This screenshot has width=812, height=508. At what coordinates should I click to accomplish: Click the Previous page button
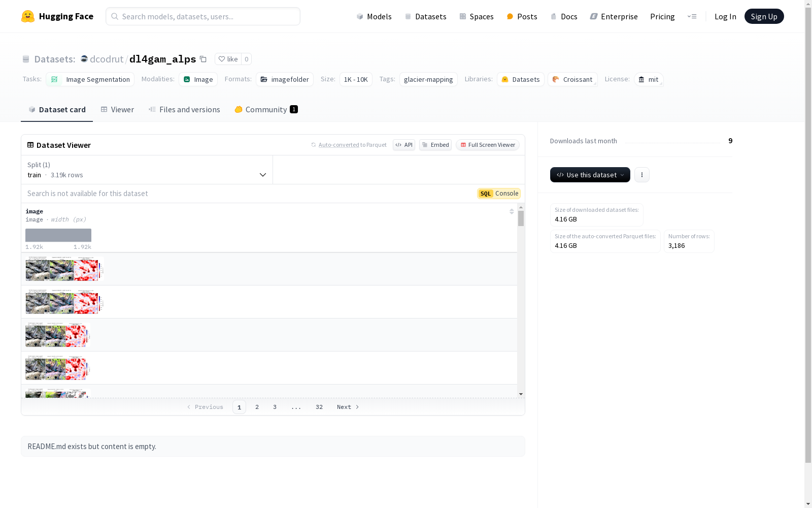(205, 407)
